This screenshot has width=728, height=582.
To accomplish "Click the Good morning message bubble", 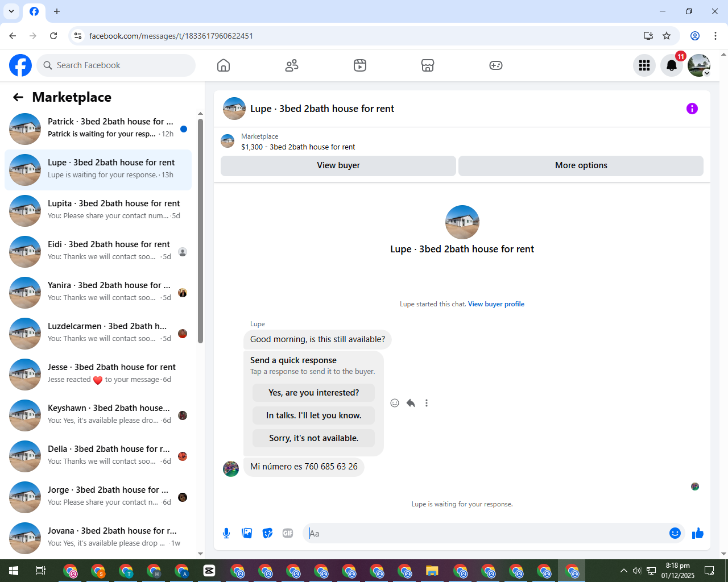I will [x=317, y=339].
